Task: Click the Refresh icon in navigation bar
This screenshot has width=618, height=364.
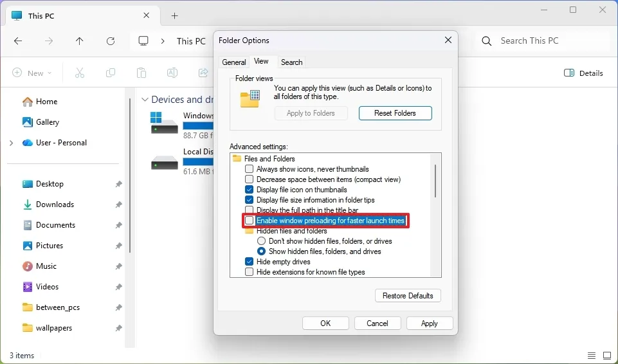Action: click(111, 41)
